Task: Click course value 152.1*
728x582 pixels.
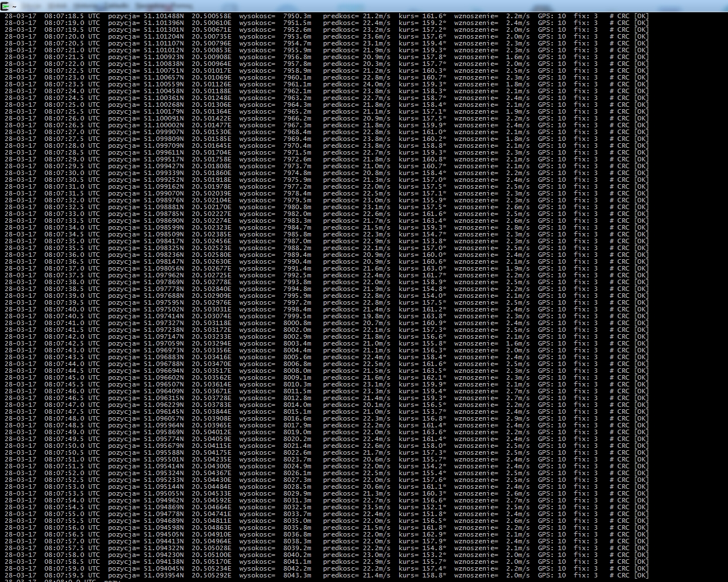Action: [435, 507]
